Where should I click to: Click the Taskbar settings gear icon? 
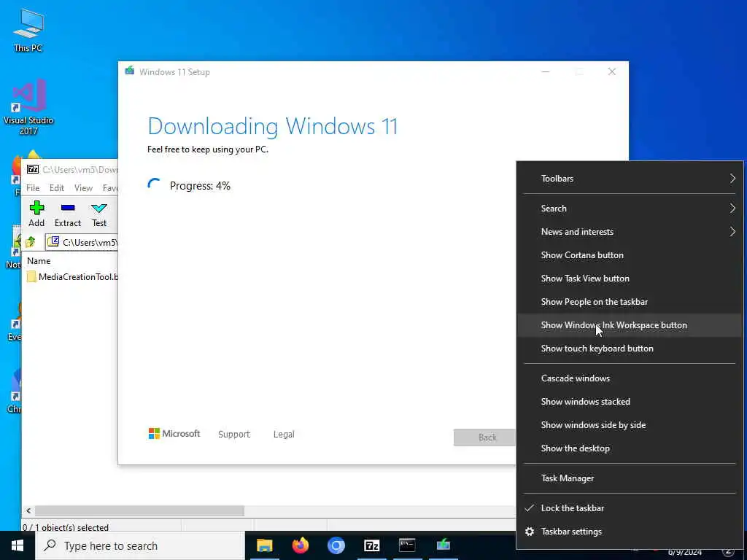click(530, 532)
